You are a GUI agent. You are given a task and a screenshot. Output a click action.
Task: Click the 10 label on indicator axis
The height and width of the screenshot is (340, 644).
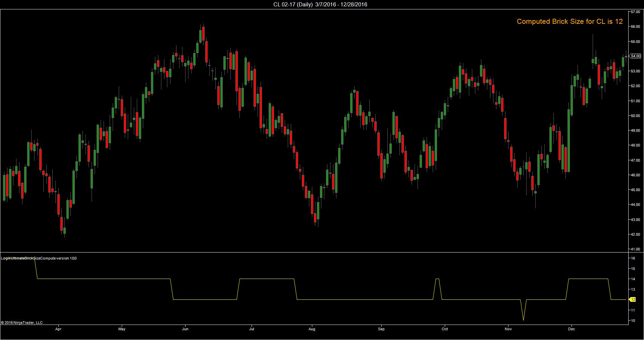(633, 321)
